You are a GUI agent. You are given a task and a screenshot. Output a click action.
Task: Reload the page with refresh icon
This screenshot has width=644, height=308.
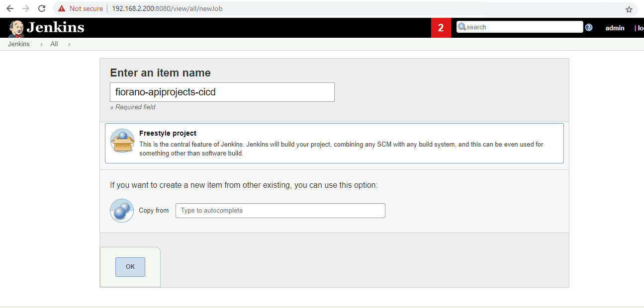[42, 8]
